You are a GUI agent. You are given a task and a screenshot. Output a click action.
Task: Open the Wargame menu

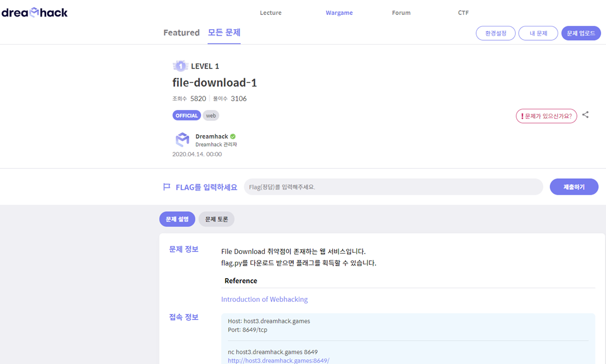click(339, 13)
